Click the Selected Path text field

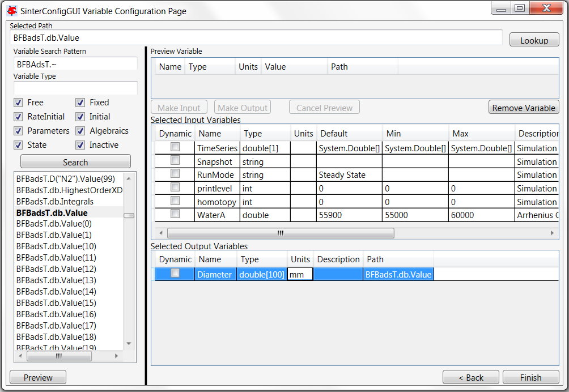pos(256,38)
